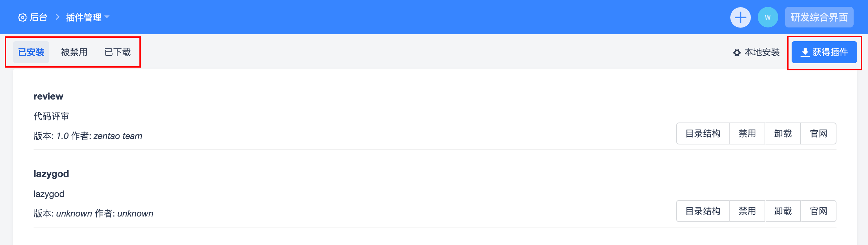Image resolution: width=868 pixels, height=245 pixels.
Task: Expand the 插件管理 dropdown arrow
Action: (107, 17)
